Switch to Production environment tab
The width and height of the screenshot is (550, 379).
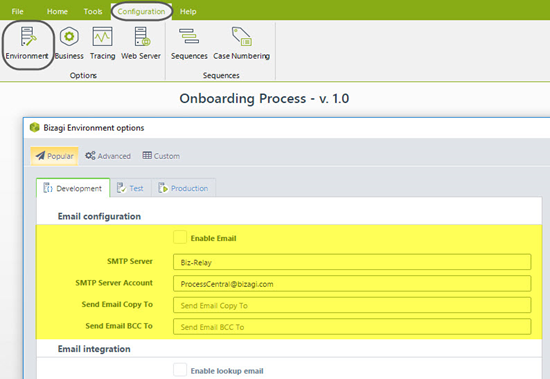[183, 188]
